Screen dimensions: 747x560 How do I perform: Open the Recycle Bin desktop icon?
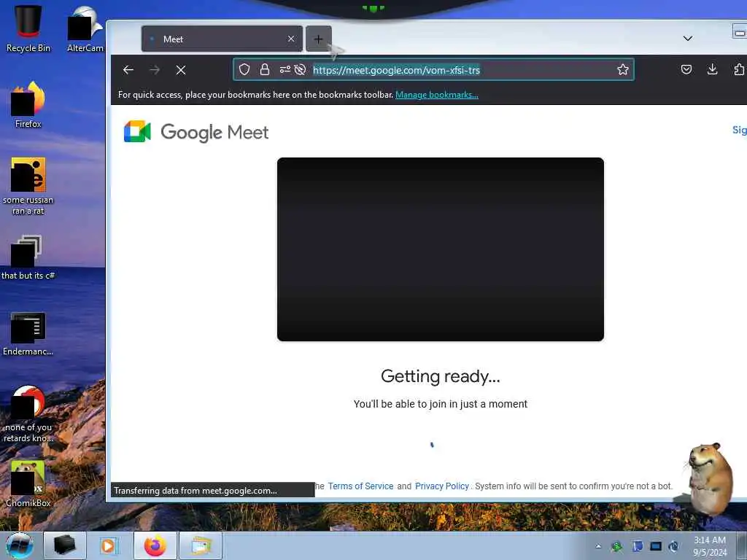tap(28, 28)
